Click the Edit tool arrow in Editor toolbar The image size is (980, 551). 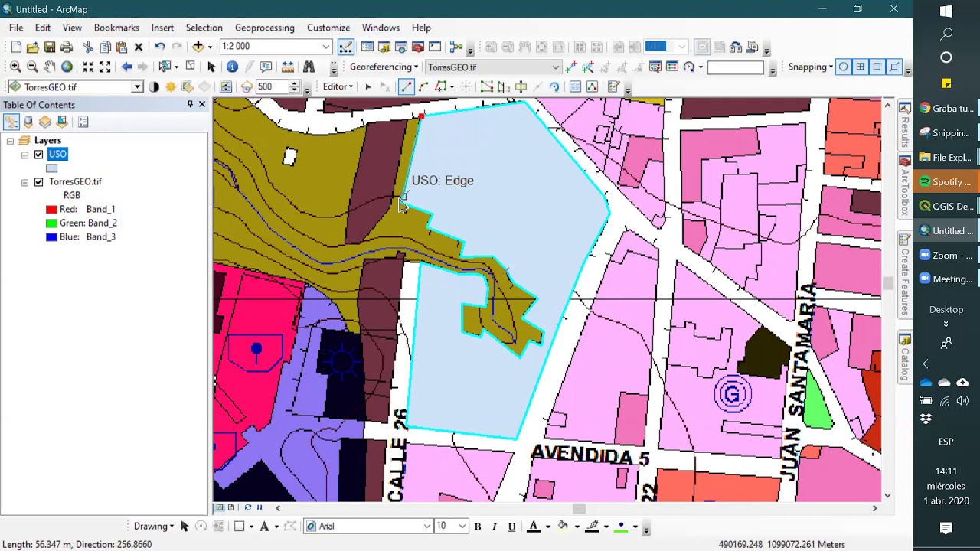click(368, 87)
